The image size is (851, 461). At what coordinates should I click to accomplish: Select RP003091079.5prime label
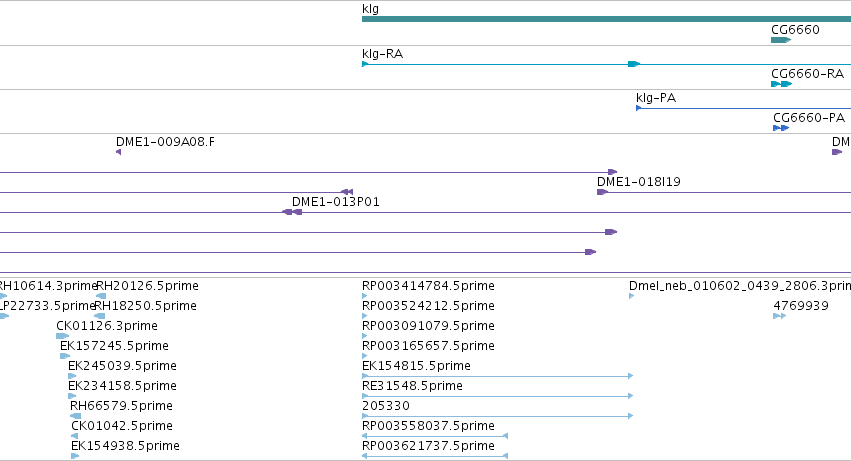(x=428, y=326)
